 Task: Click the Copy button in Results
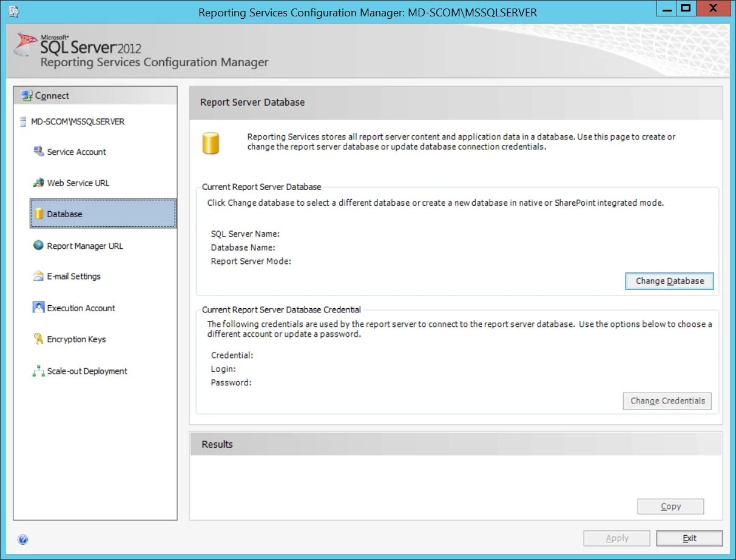click(670, 507)
